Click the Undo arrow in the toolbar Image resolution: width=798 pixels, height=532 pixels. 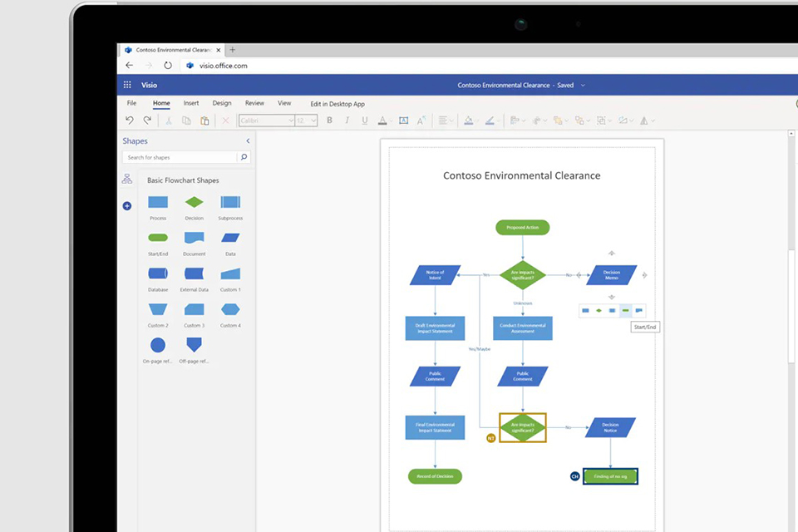130,121
